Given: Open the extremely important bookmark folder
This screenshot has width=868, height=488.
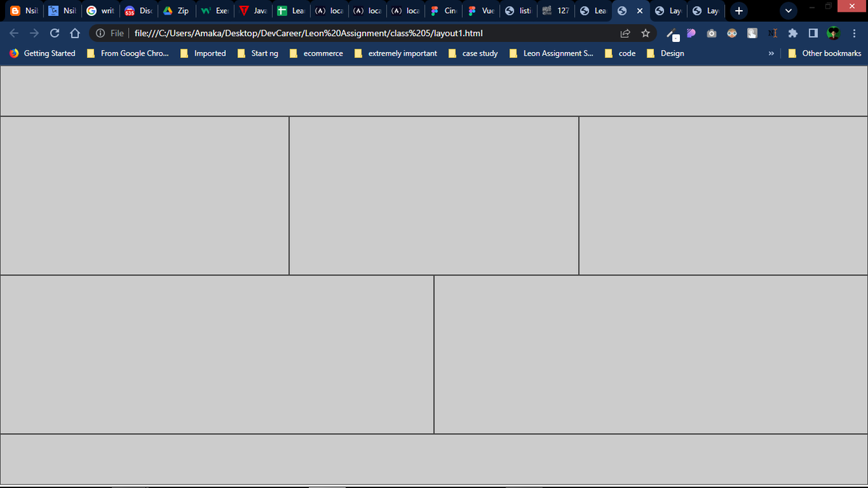Looking at the screenshot, I should (x=396, y=53).
